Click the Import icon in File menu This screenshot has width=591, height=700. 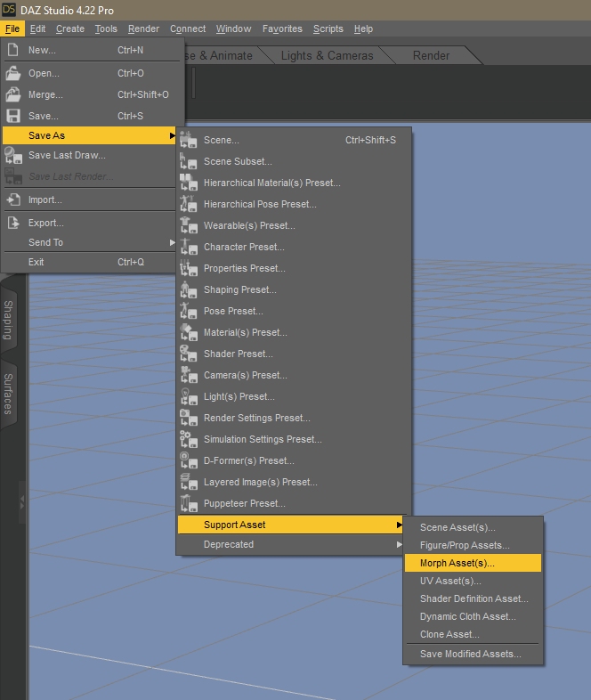click(13, 199)
